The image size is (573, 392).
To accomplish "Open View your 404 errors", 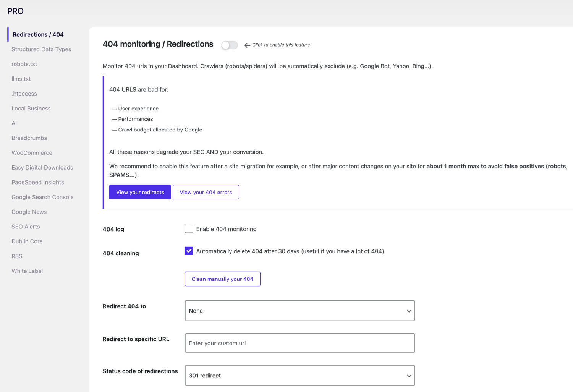I will (206, 192).
